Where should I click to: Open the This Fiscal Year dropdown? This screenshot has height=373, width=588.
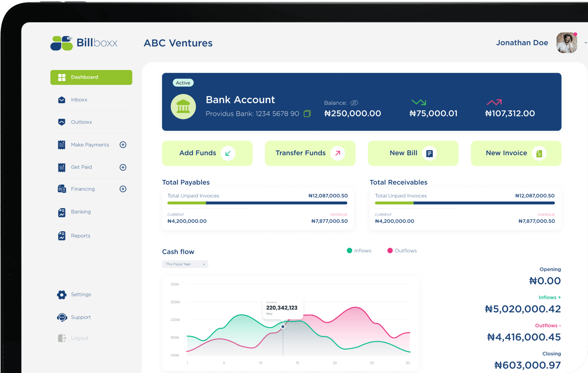[x=185, y=264]
